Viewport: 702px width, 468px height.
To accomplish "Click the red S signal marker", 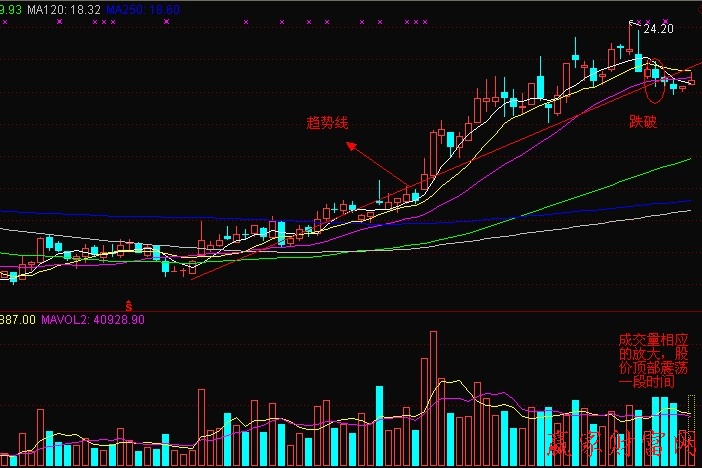I will (127, 302).
